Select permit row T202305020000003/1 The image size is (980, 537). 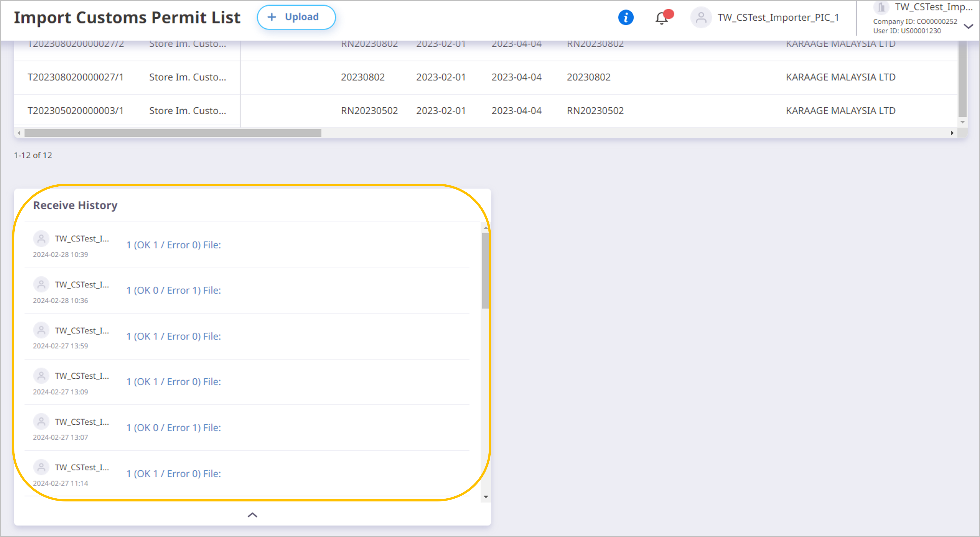pos(485,111)
